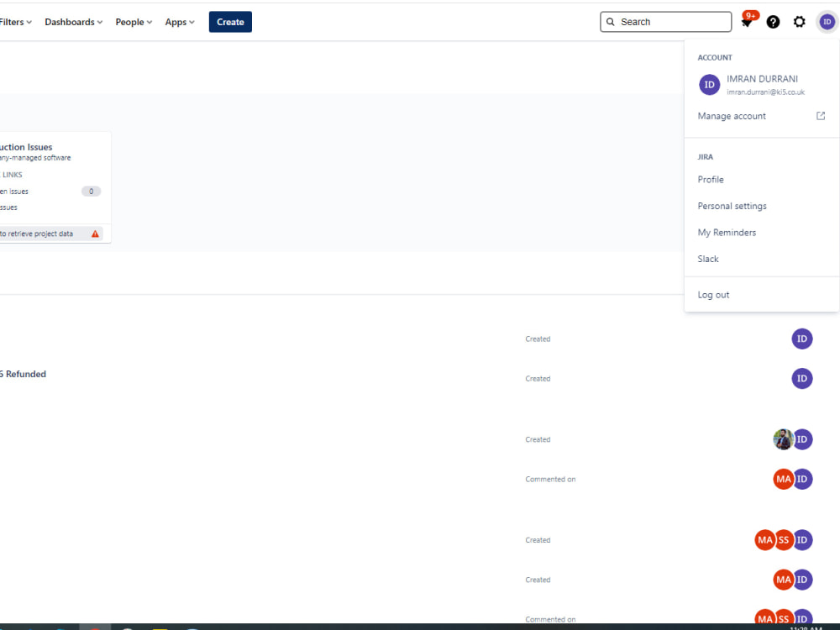Click the Log out option

click(713, 294)
